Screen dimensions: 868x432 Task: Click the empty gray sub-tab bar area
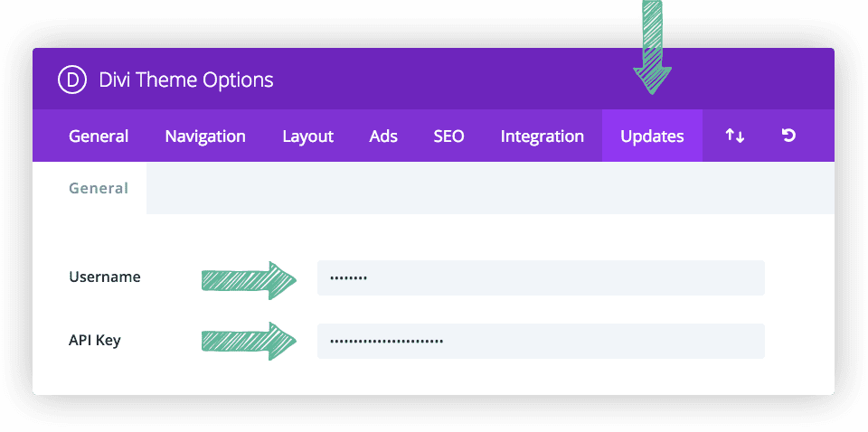[490, 188]
